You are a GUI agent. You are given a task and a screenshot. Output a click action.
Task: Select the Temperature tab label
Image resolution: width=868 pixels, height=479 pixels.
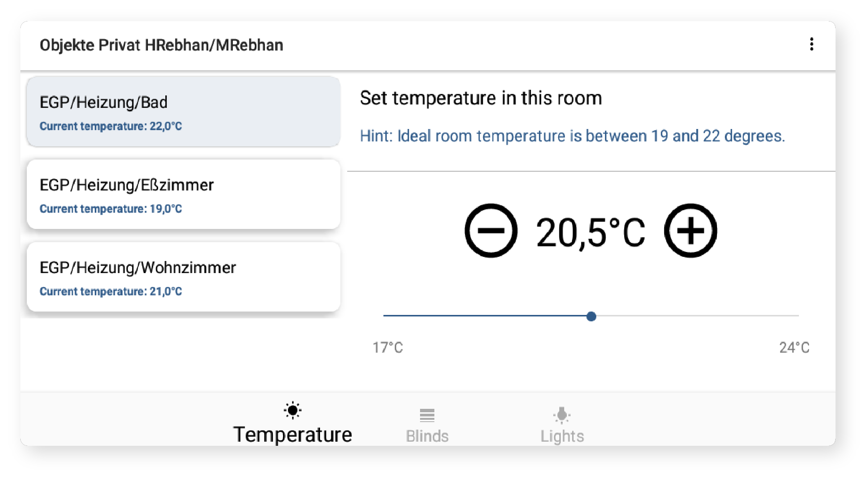click(292, 434)
